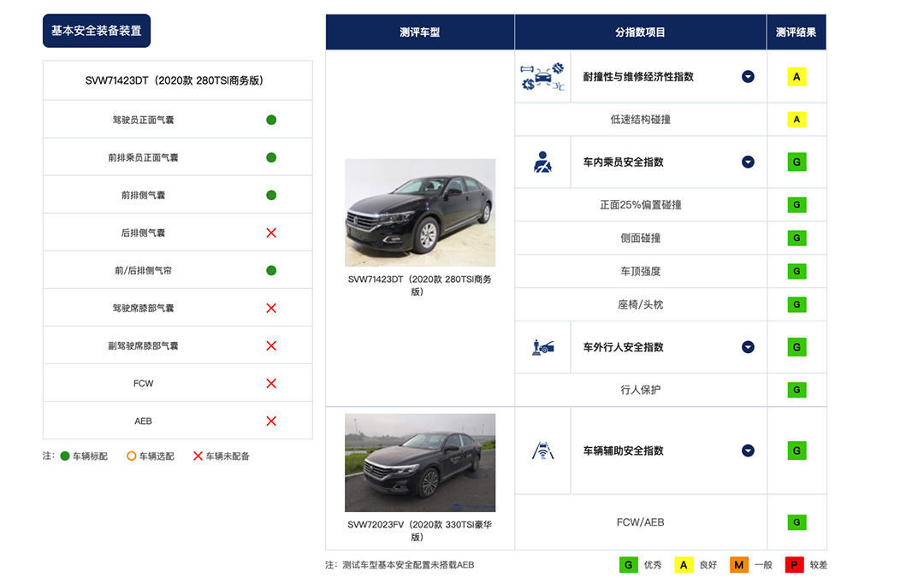Expand the 耐撞性与维修经济性指数 dropdown arrow

click(x=748, y=77)
